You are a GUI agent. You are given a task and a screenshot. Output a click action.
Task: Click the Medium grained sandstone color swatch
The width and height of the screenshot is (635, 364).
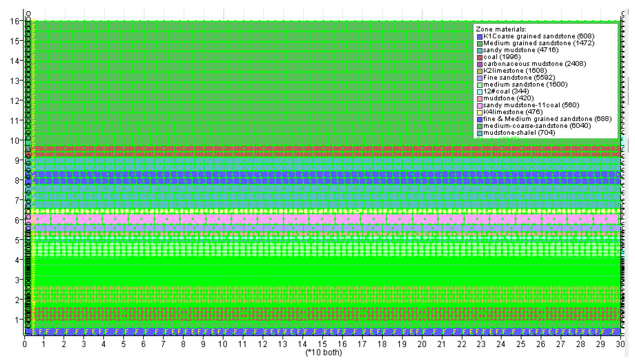click(x=479, y=44)
